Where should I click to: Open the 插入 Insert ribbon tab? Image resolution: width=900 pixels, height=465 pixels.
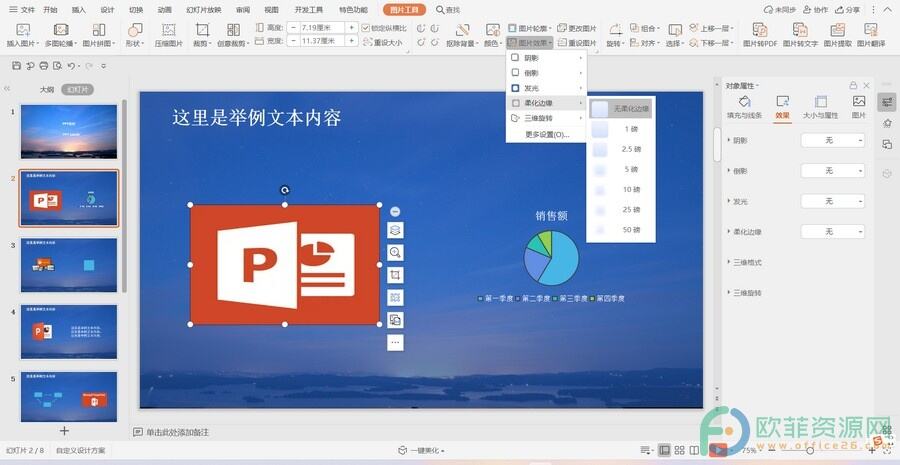coord(79,10)
